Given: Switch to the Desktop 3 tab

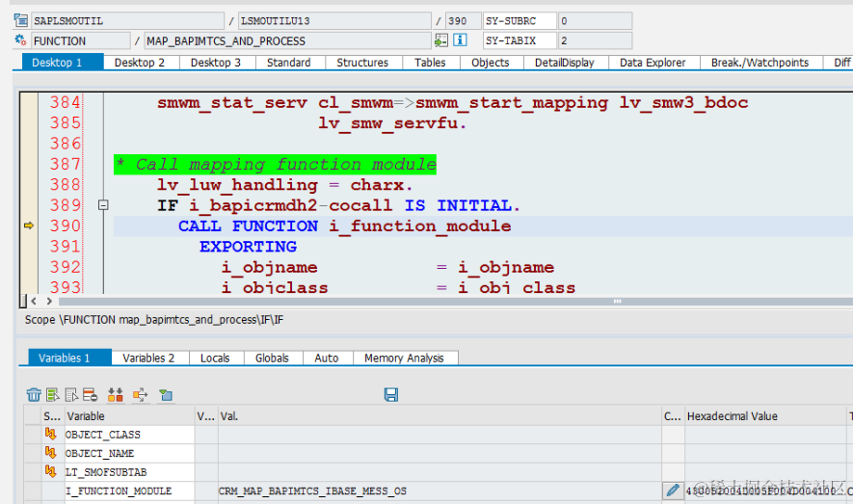Looking at the screenshot, I should 216,63.
